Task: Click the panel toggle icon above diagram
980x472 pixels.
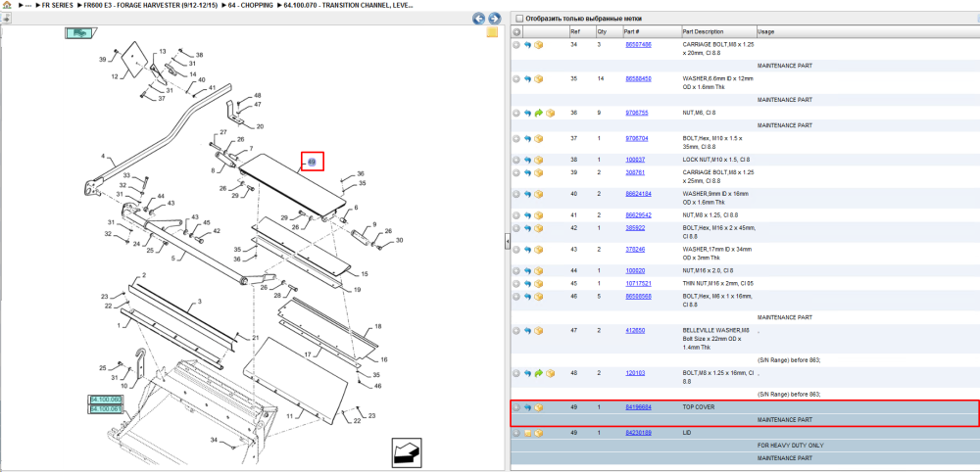Action: click(x=4, y=18)
